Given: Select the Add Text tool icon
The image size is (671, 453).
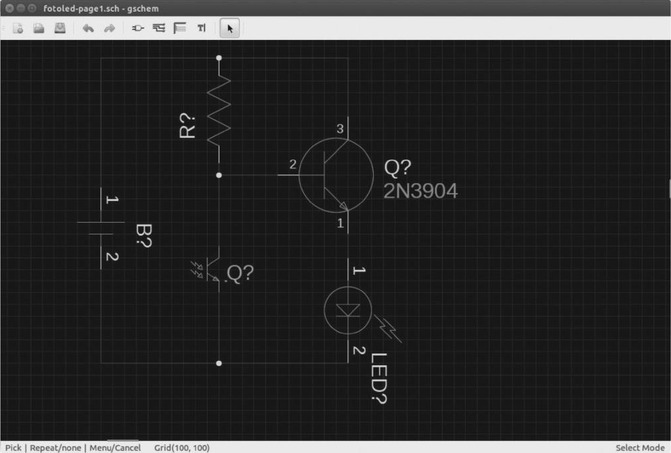Looking at the screenshot, I should (201, 28).
